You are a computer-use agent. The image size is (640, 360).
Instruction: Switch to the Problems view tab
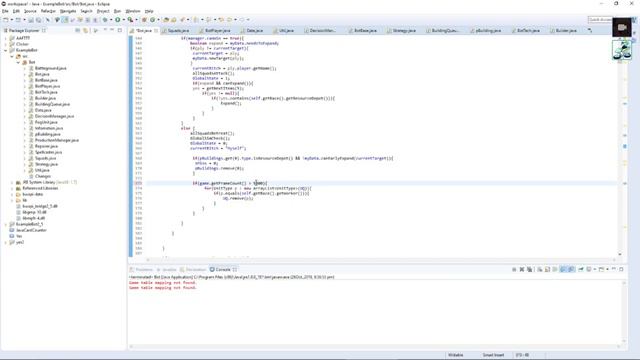(x=141, y=270)
